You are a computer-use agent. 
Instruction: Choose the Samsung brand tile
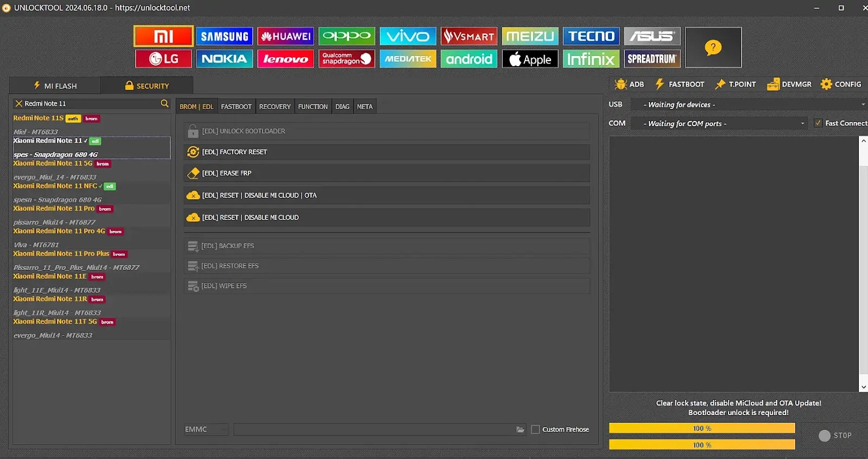point(225,36)
